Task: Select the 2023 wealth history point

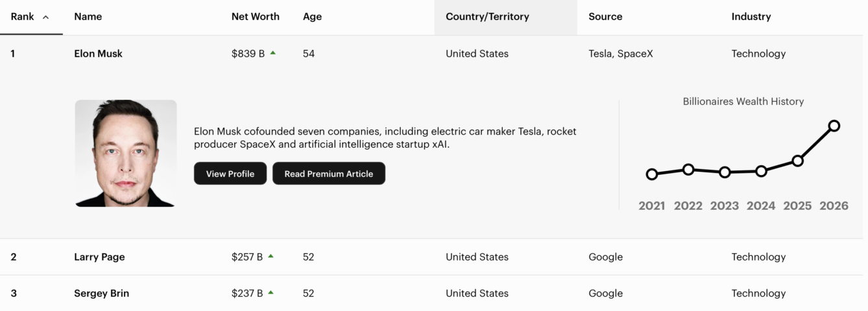Action: (725, 172)
